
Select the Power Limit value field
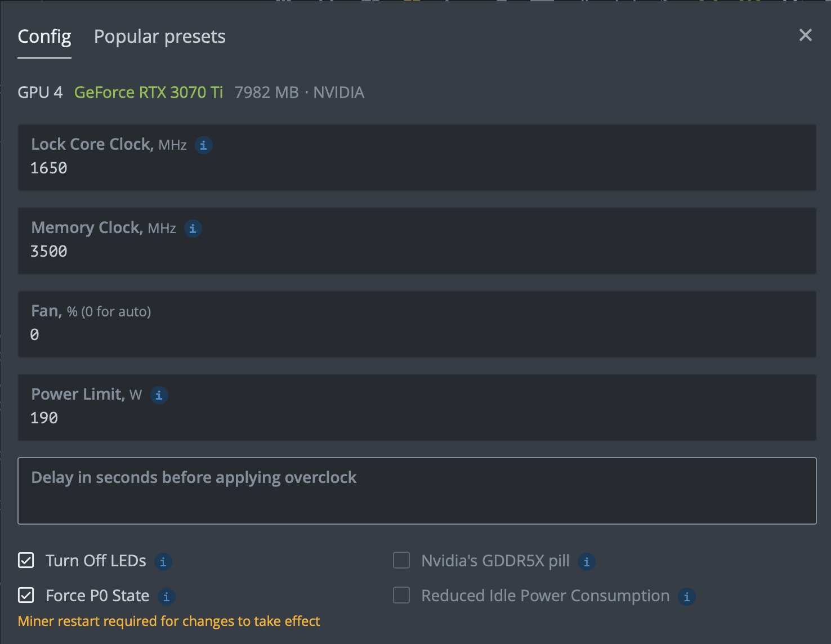point(417,408)
